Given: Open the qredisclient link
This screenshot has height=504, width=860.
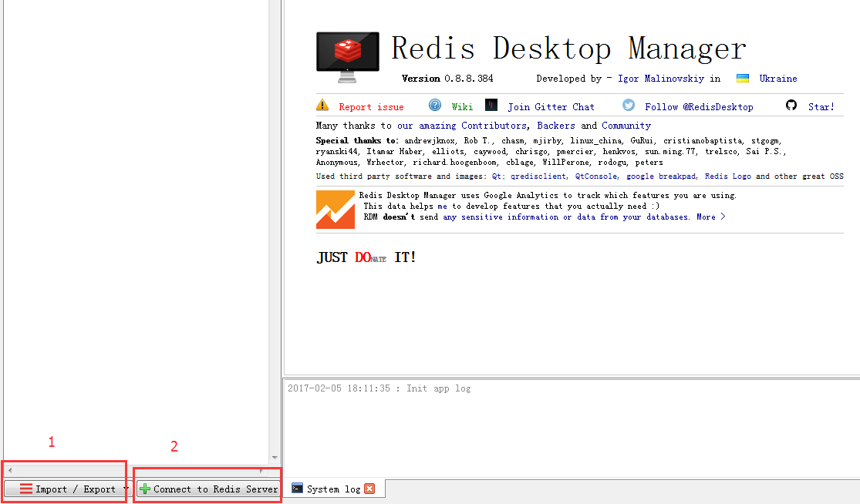Looking at the screenshot, I should coord(538,176).
